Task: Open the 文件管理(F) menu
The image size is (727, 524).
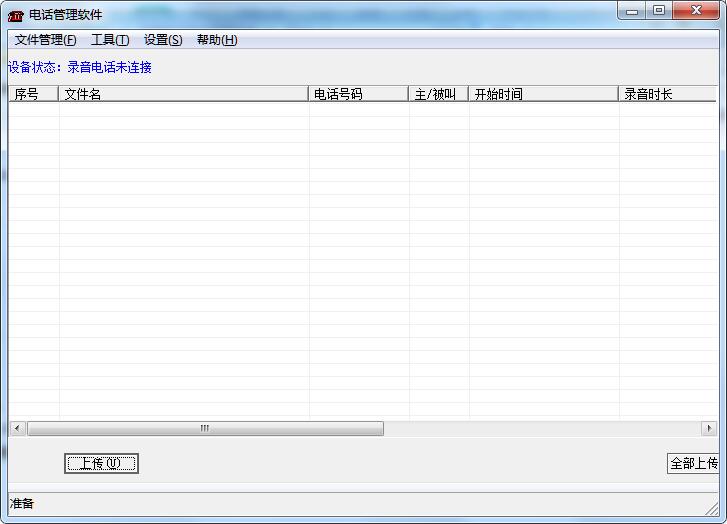Action: [45, 40]
